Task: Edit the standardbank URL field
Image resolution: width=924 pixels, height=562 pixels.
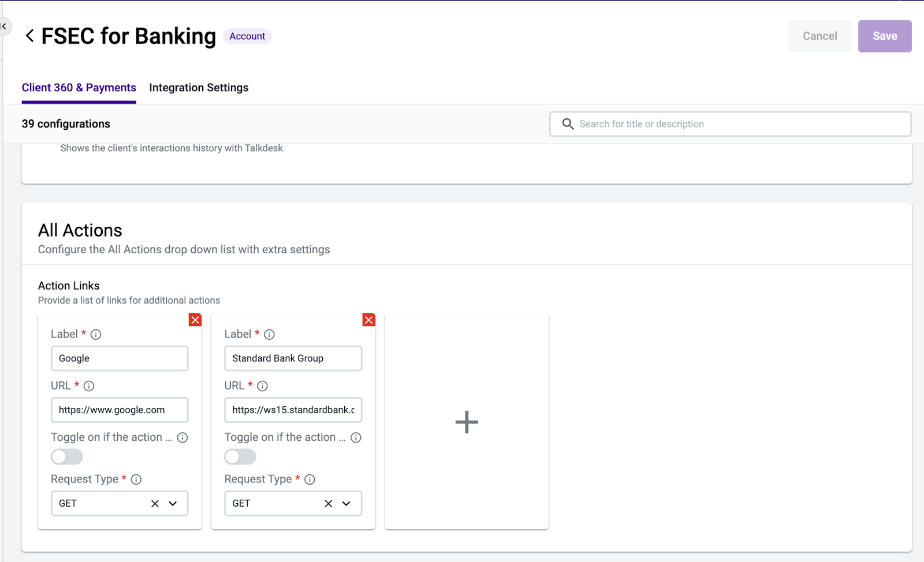Action: pos(293,410)
